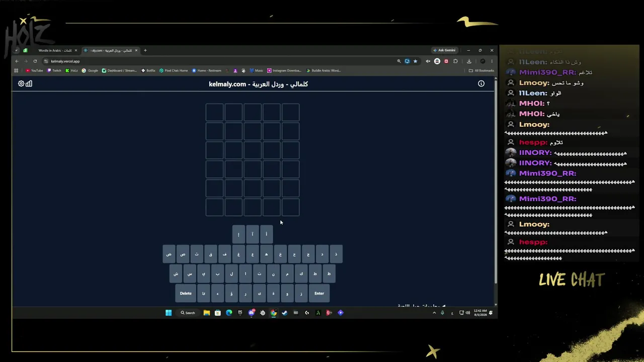Open the HoLz bookmark
Viewport: 644px width, 362px height.
click(x=71, y=70)
